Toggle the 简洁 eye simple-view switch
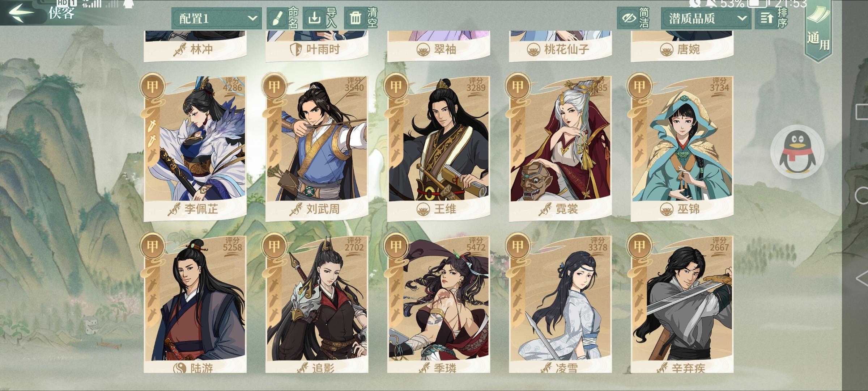Image resolution: width=868 pixels, height=391 pixels. point(629,18)
